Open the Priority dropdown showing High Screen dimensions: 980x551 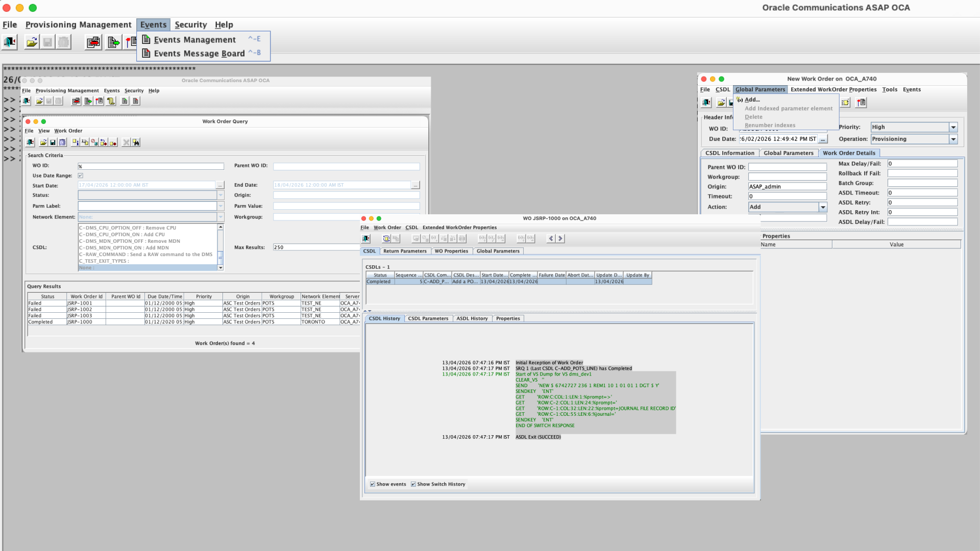[x=953, y=127]
